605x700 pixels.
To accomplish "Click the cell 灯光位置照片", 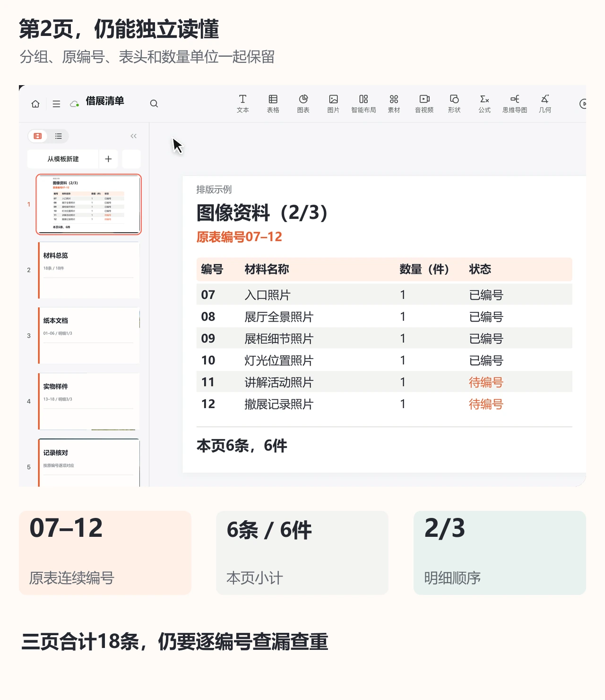I will (279, 360).
